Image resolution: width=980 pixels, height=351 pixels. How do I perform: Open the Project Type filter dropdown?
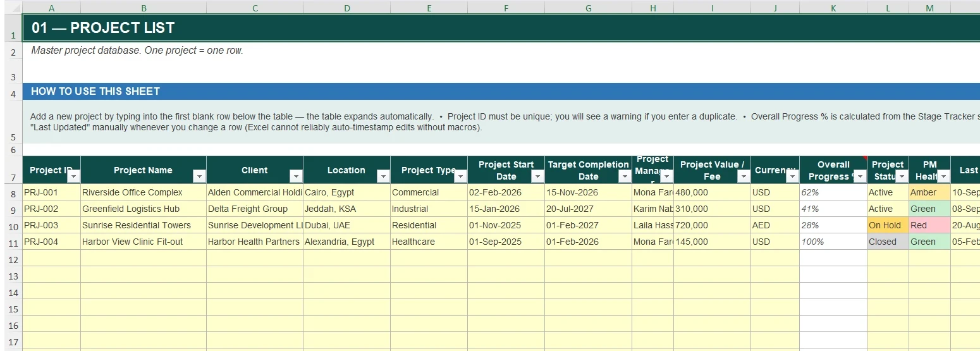(460, 176)
